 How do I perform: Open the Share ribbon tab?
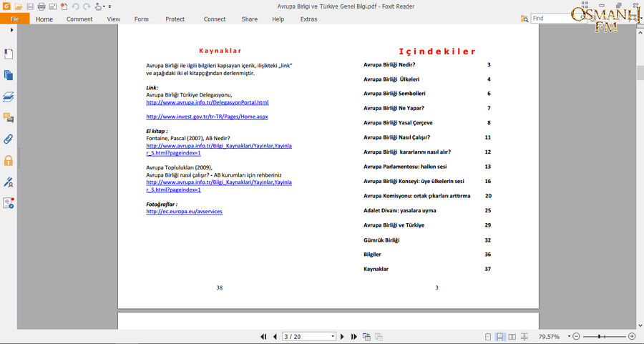tap(249, 19)
